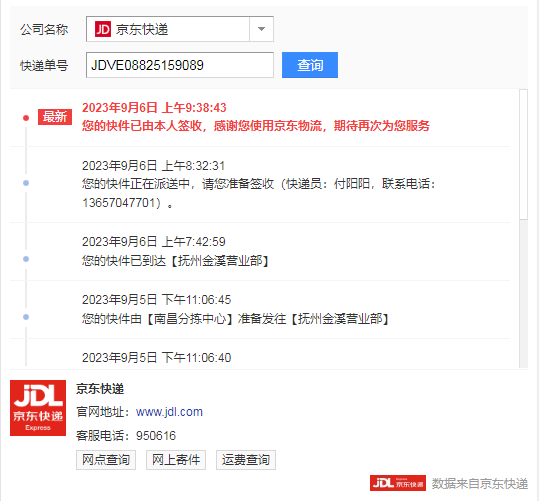Click the customer service number 950616

click(x=156, y=436)
